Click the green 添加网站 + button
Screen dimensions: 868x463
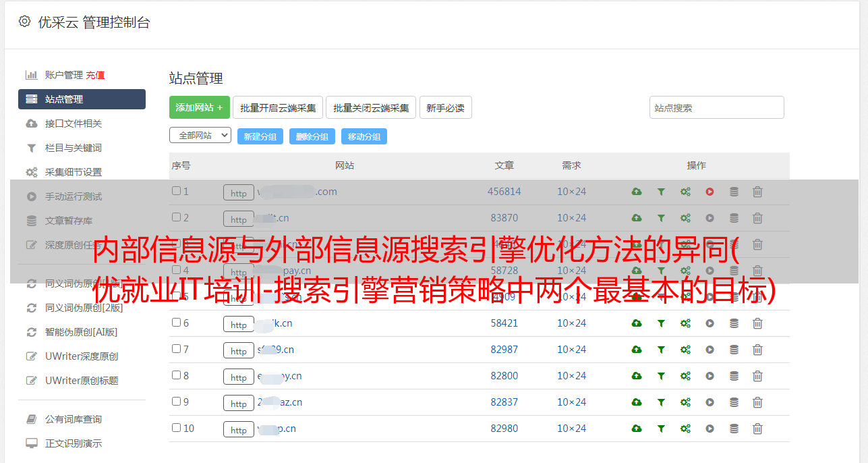(200, 107)
